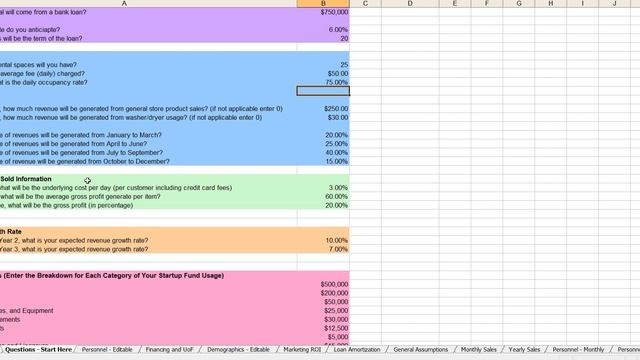The width and height of the screenshot is (640, 360).
Task: Select the loan term value 20
Action: tap(323, 38)
